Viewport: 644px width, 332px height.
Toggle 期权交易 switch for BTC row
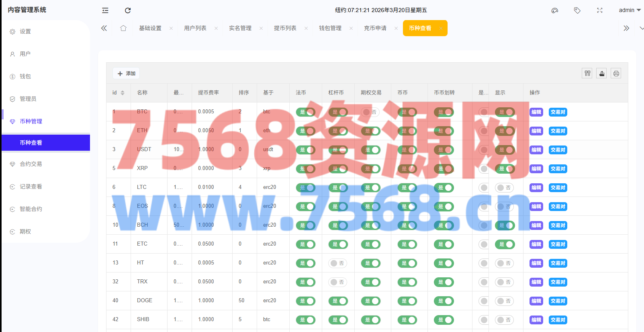click(x=370, y=112)
